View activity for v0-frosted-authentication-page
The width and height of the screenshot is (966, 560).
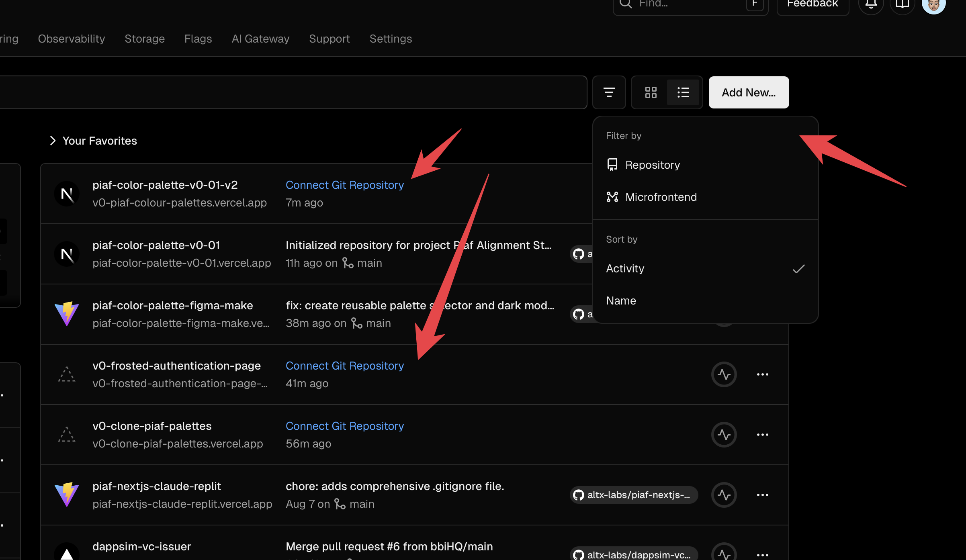pyautogui.click(x=724, y=374)
